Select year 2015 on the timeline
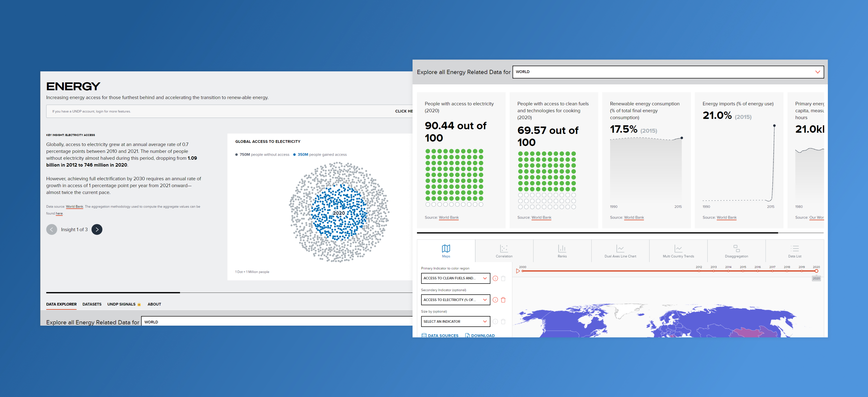The image size is (868, 397). tap(743, 271)
